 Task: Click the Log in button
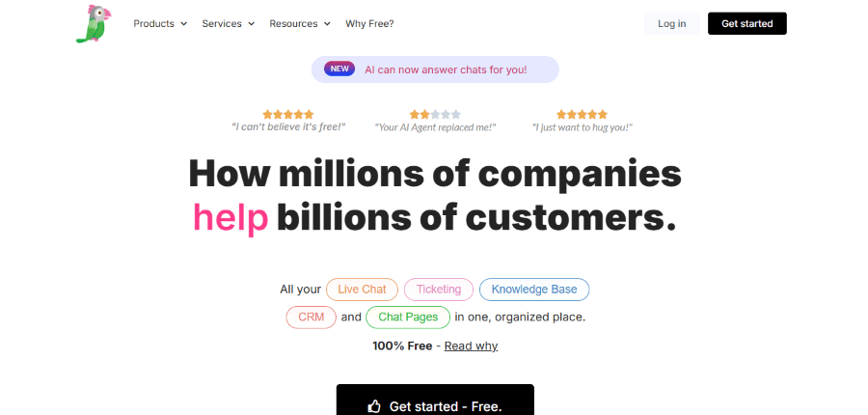tap(672, 23)
